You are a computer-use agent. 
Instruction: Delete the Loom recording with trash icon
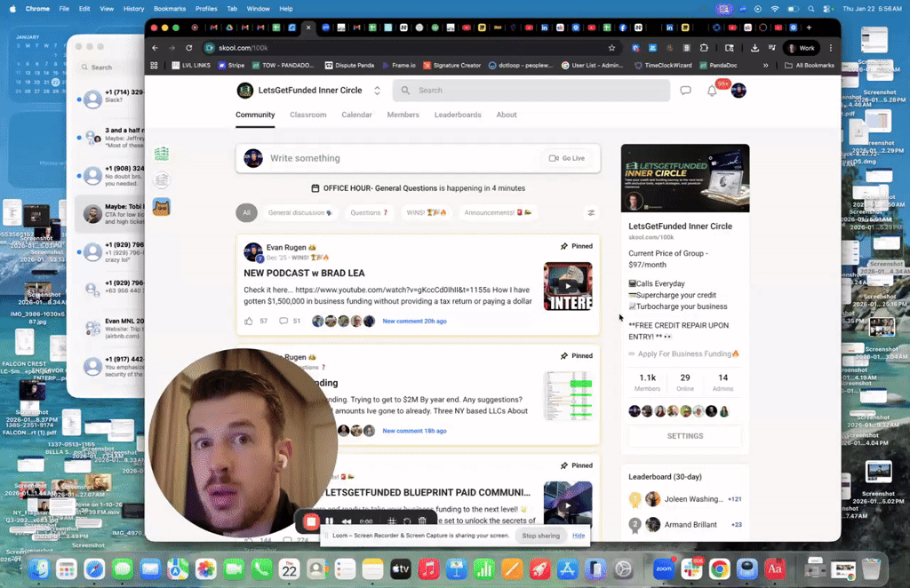(422, 521)
